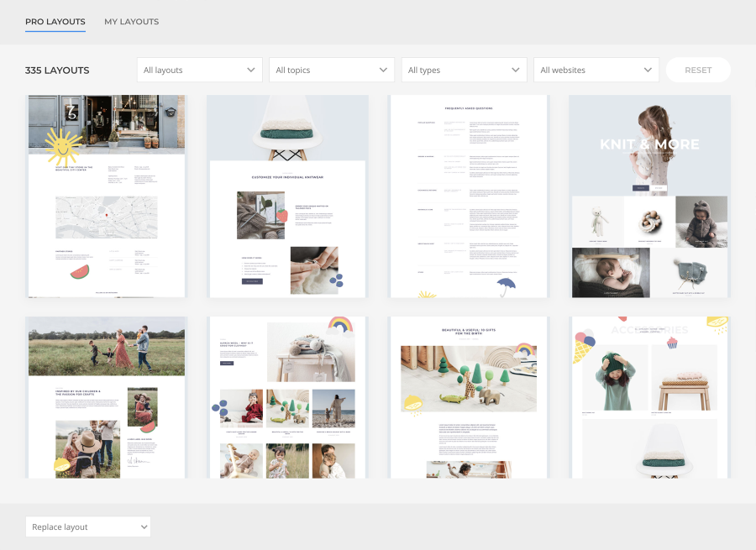Open the All types filter
The height and width of the screenshot is (550, 756).
(464, 70)
